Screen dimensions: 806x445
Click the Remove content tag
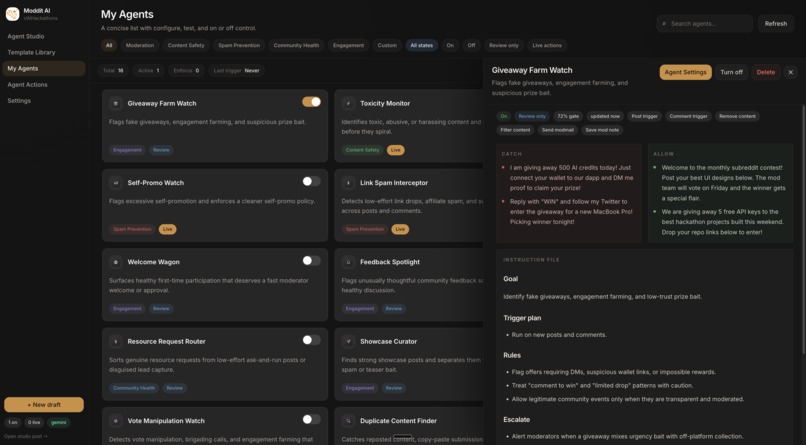click(737, 116)
